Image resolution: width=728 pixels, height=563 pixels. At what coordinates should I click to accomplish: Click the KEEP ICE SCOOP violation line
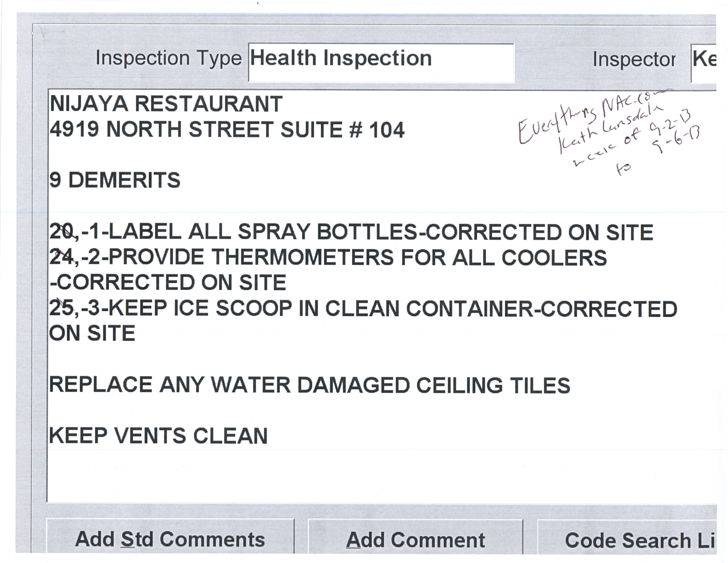click(363, 308)
